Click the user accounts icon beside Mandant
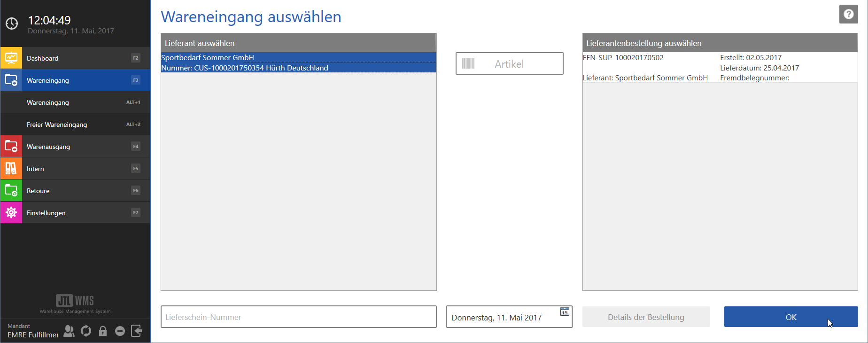Image resolution: width=868 pixels, height=343 pixels. click(x=69, y=331)
